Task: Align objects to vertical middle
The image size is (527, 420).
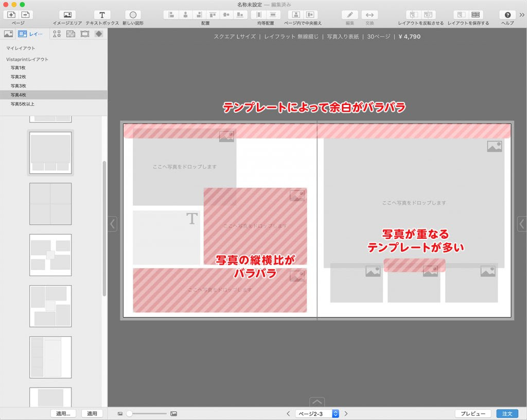Action: [226, 15]
